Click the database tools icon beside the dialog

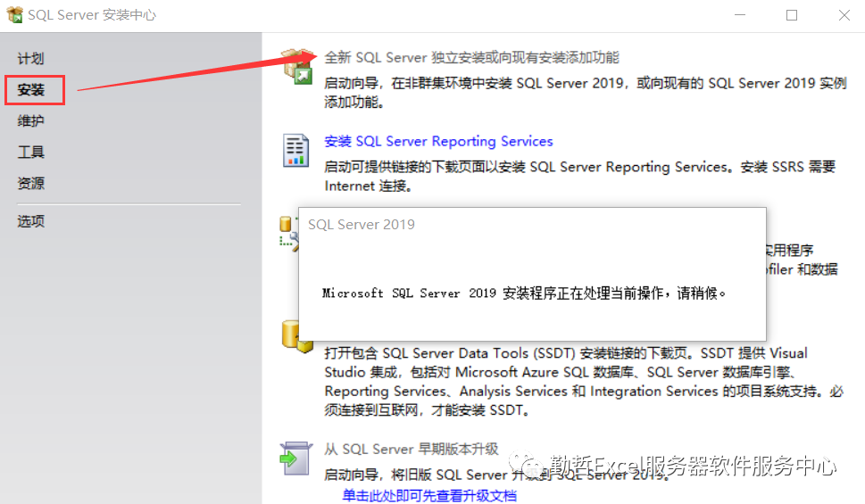pyautogui.click(x=288, y=232)
